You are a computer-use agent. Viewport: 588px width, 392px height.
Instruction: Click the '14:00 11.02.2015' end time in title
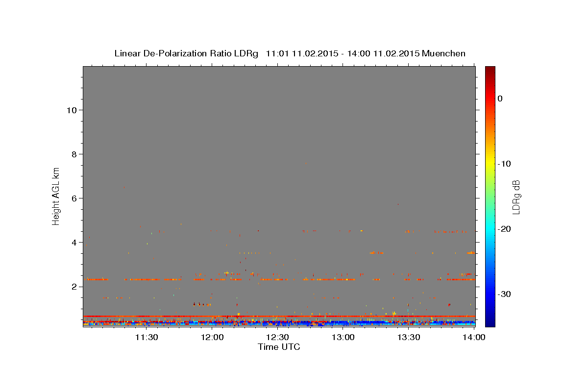pyautogui.click(x=383, y=53)
